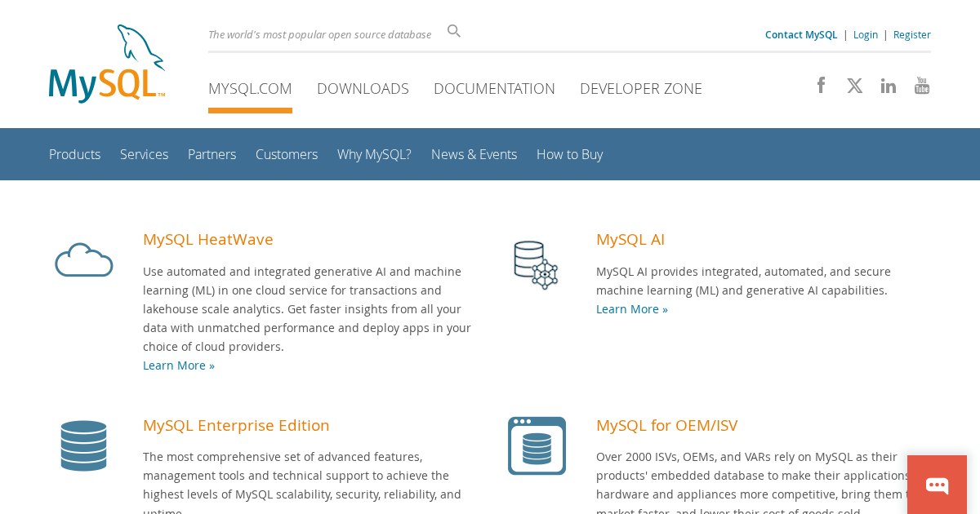Image resolution: width=980 pixels, height=514 pixels.
Task: Open the News & Events menu
Action: coord(474,154)
